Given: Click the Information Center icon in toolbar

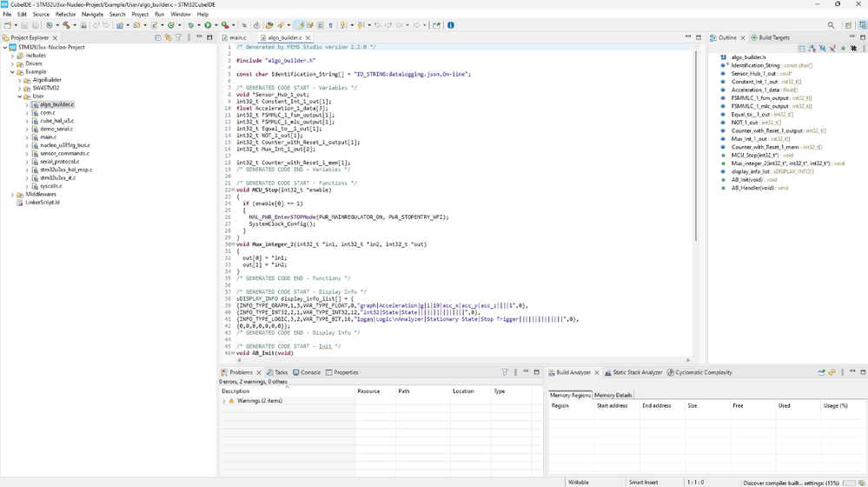Looking at the screenshot, I should tap(450, 25).
